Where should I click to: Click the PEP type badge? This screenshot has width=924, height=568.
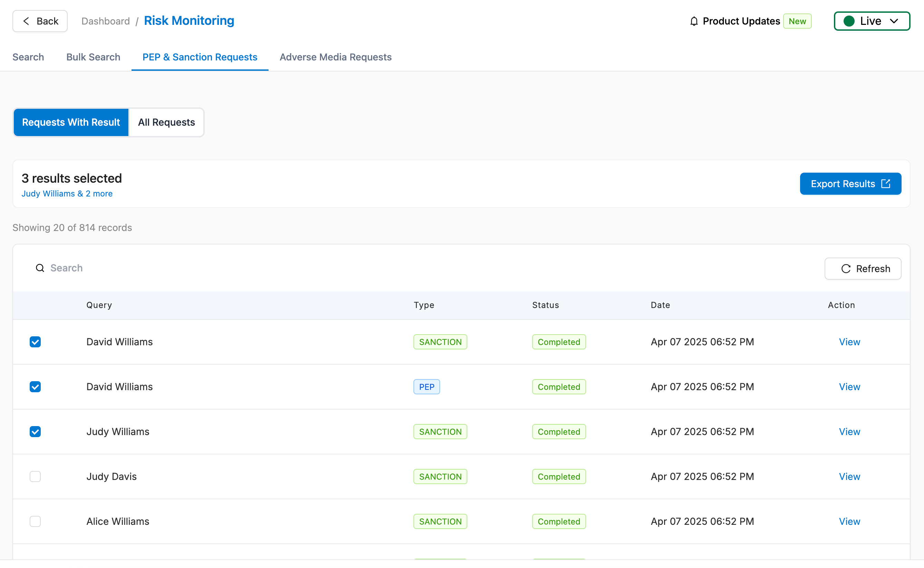click(x=427, y=387)
